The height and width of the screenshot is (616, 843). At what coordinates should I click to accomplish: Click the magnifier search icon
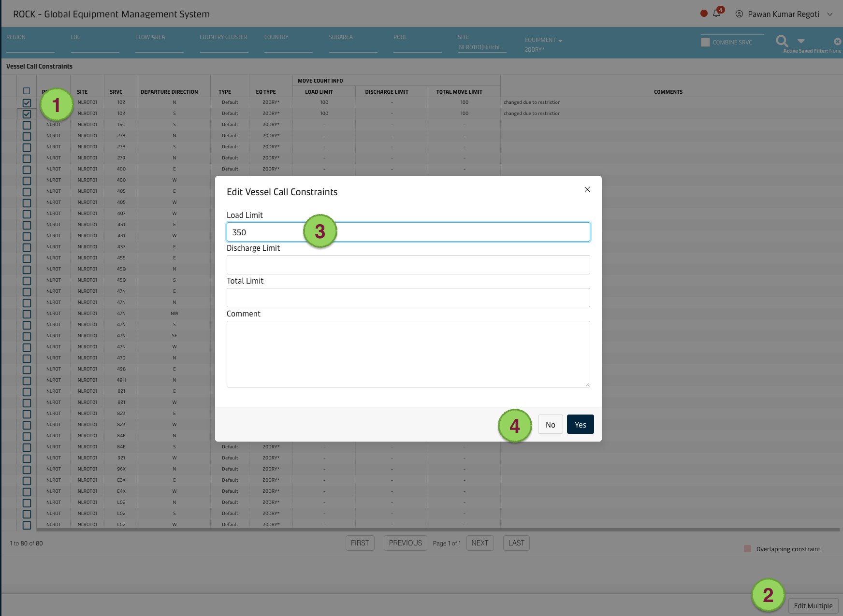tap(782, 42)
